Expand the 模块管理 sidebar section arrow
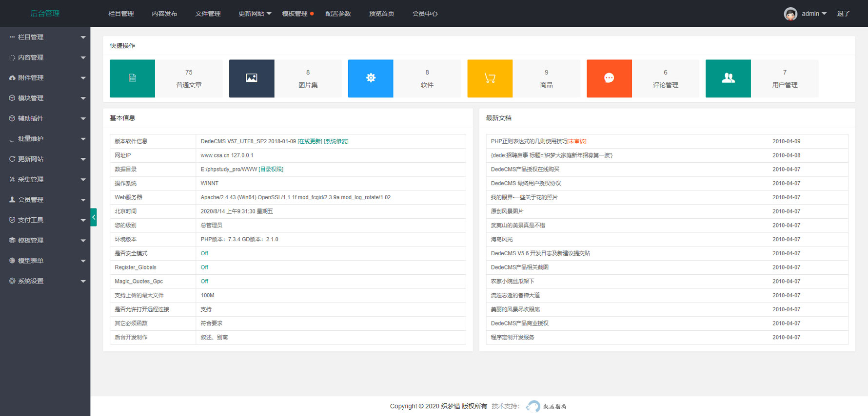868x416 pixels. [83, 98]
